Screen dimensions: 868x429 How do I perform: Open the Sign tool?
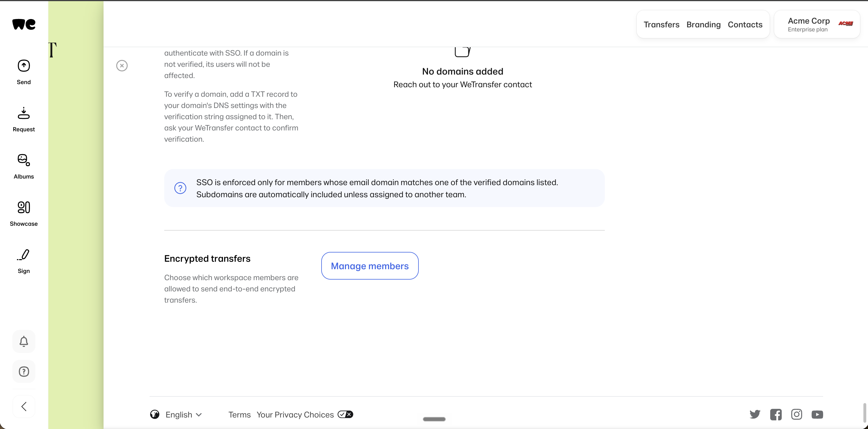click(x=24, y=261)
